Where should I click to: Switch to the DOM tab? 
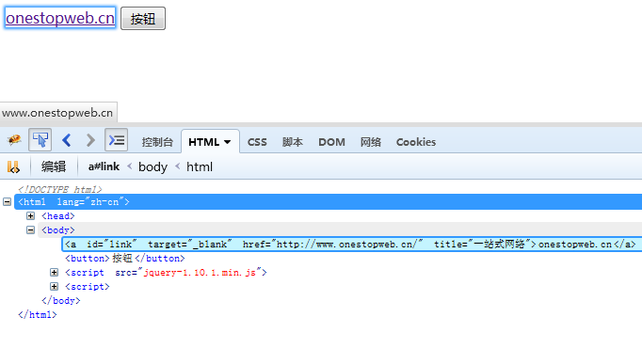(x=331, y=142)
